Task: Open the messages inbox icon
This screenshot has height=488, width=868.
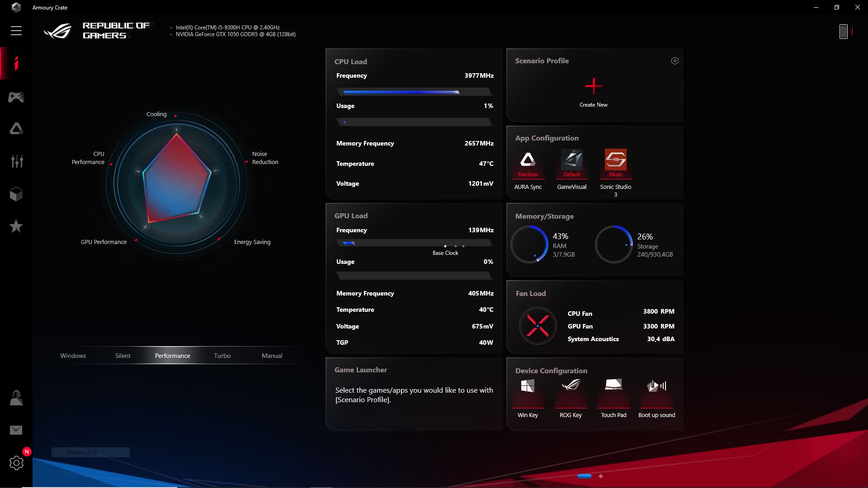Action: pos(16,430)
